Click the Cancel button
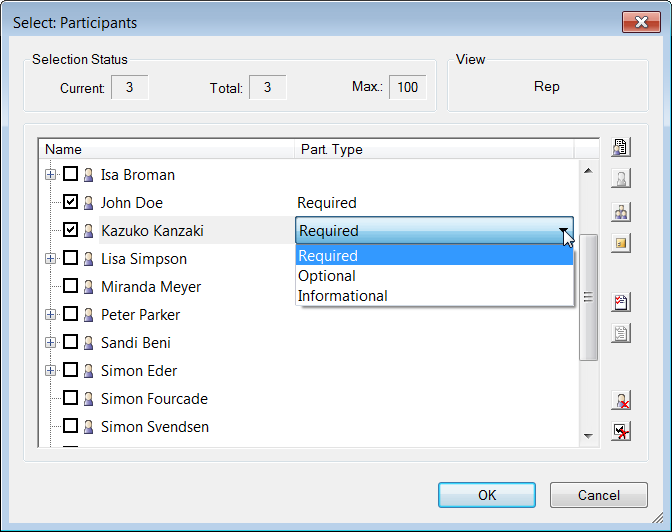 pos(599,495)
